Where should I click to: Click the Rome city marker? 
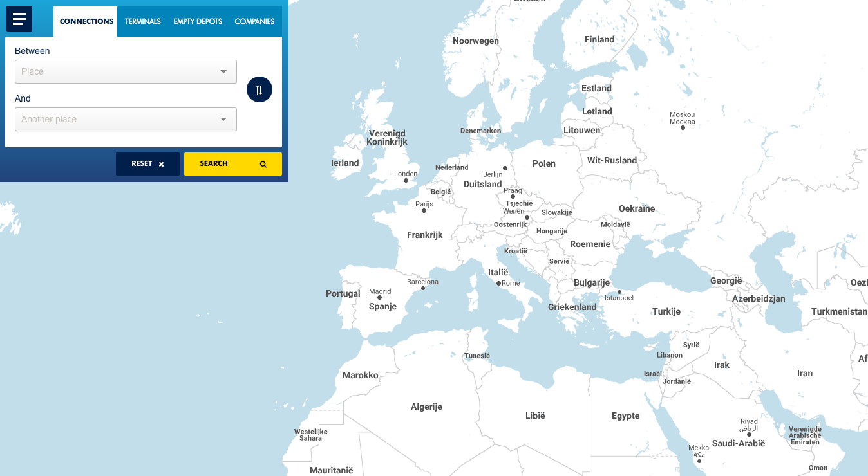(x=498, y=283)
